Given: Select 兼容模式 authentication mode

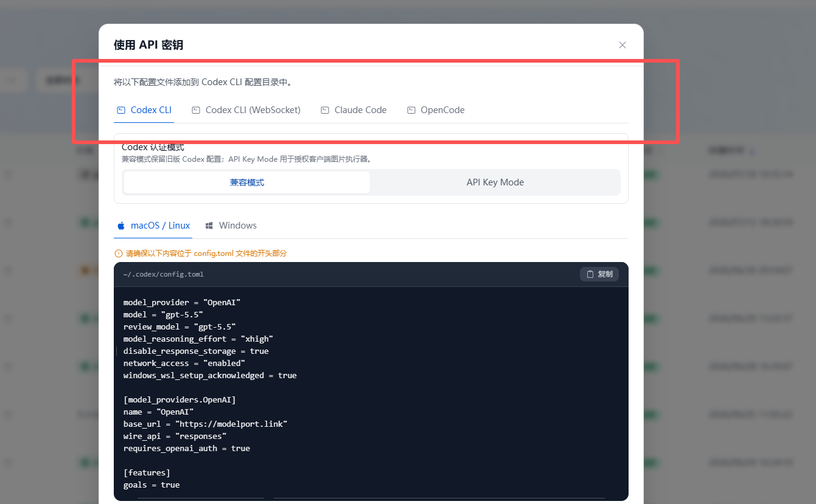Looking at the screenshot, I should click(x=247, y=182).
